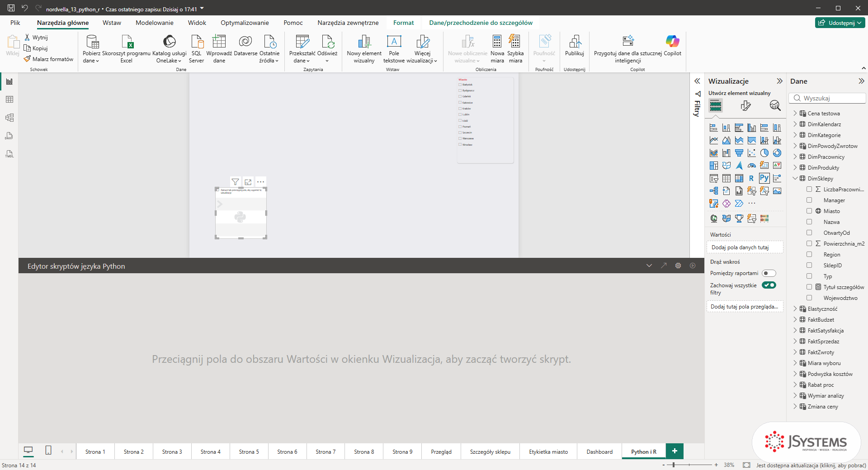868x470 pixels.
Task: Open Python script editor settings gear
Action: (x=678, y=266)
